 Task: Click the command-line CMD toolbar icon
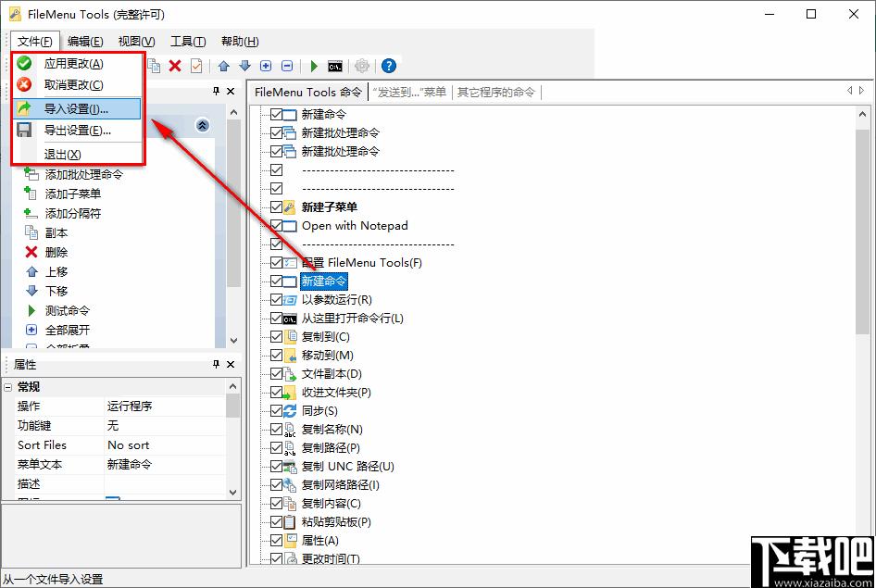[336, 65]
